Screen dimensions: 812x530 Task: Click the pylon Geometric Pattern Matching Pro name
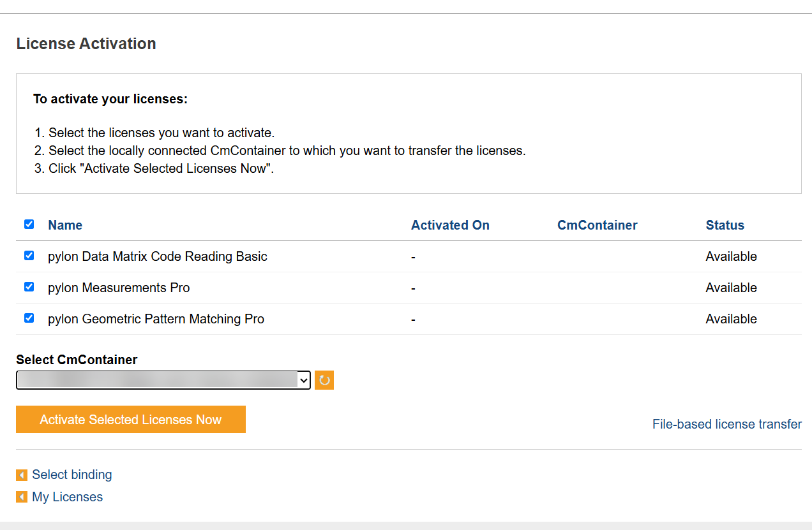pyautogui.click(x=156, y=319)
